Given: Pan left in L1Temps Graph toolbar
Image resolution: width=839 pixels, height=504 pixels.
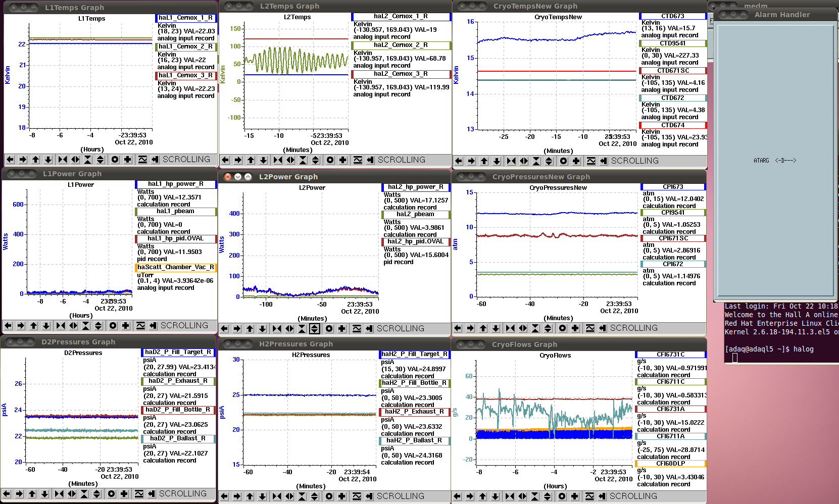Looking at the screenshot, I should pyautogui.click(x=10, y=160).
